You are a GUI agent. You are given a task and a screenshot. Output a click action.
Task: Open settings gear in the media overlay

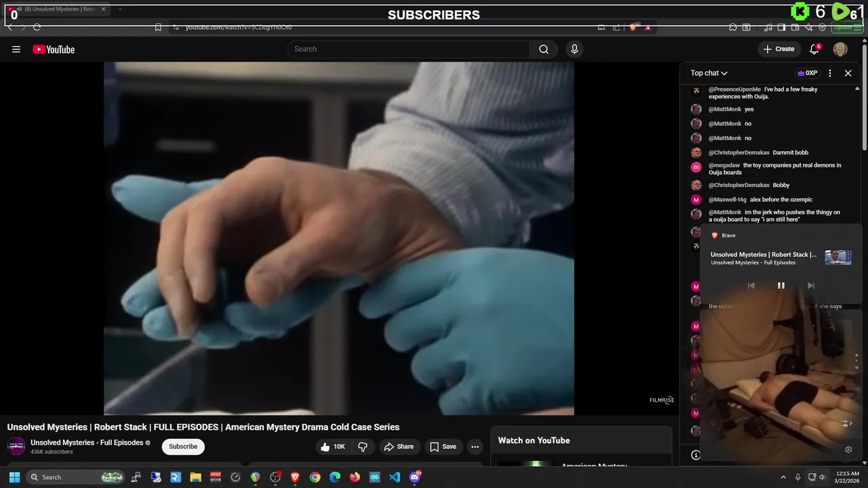848,449
